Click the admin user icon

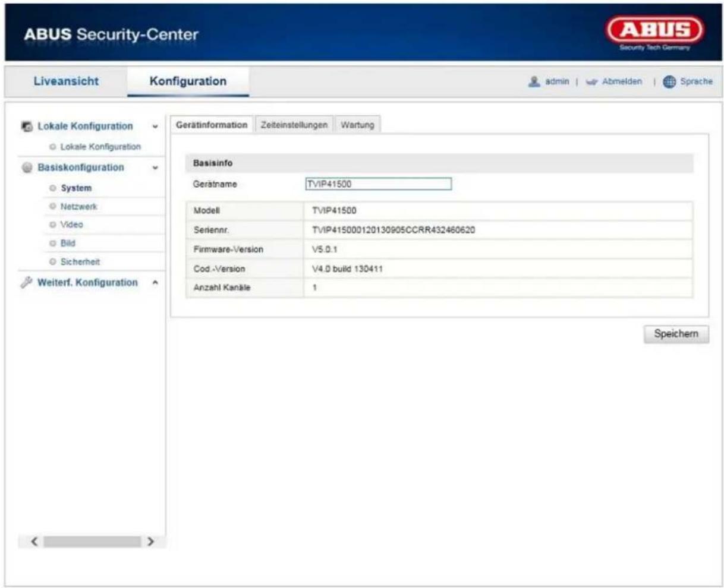click(x=534, y=82)
